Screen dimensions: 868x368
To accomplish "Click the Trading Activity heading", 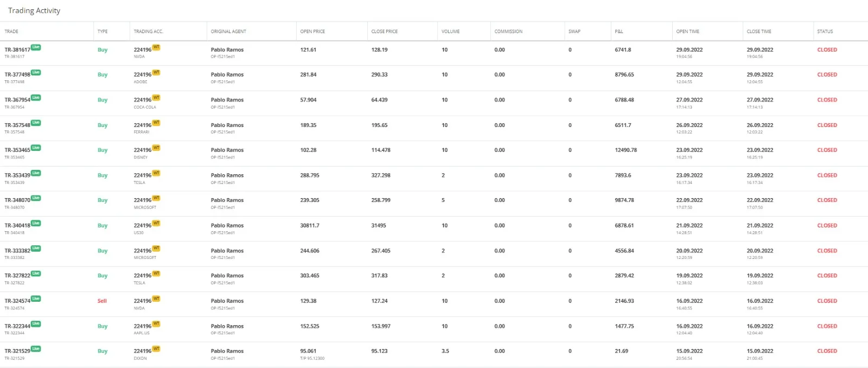I will click(34, 11).
